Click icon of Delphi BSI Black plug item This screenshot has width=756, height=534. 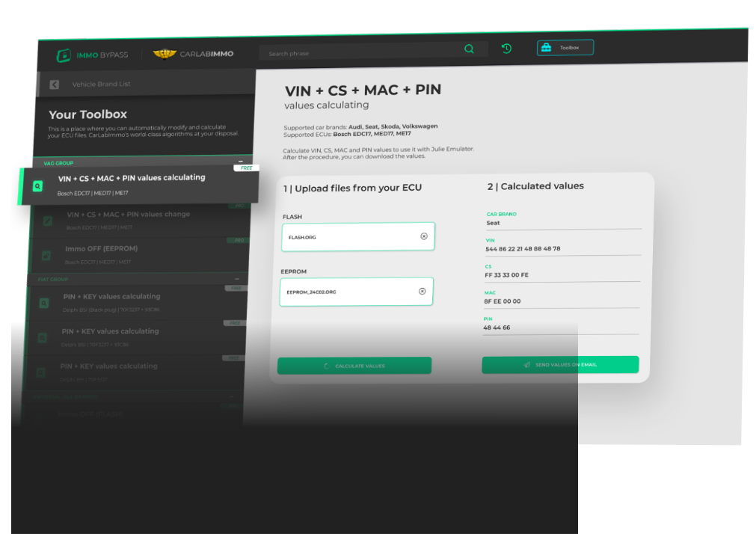click(x=44, y=303)
